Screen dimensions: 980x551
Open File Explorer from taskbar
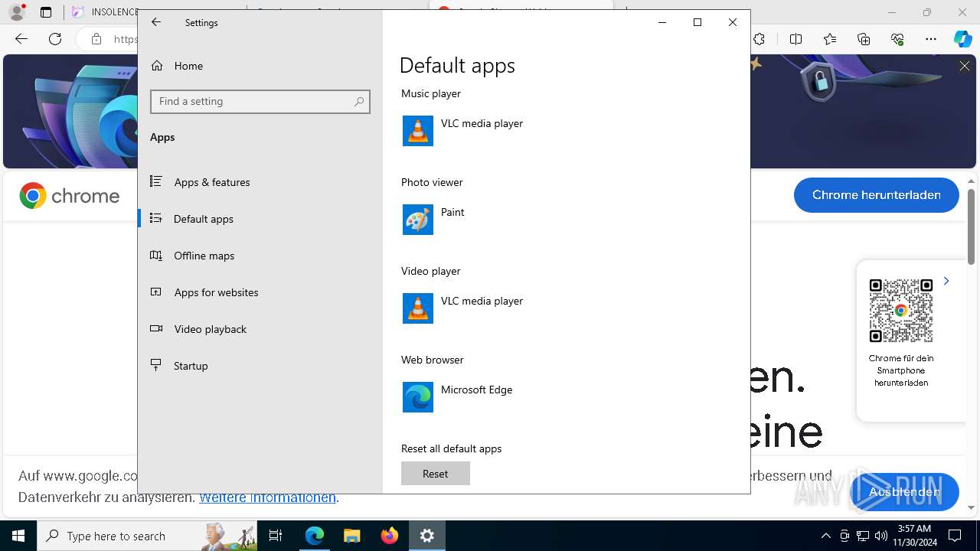[352, 536]
